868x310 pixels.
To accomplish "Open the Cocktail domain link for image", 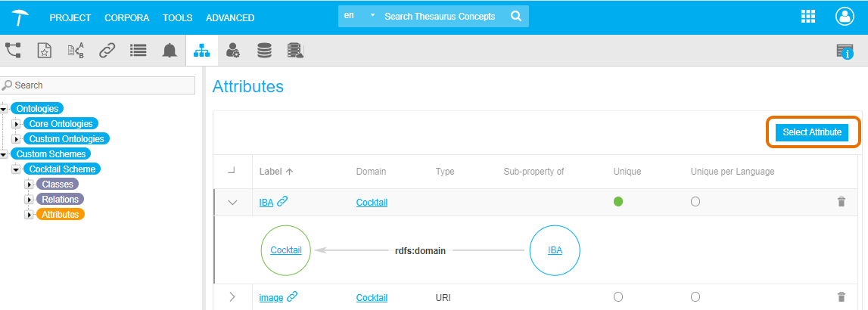I will tap(372, 298).
